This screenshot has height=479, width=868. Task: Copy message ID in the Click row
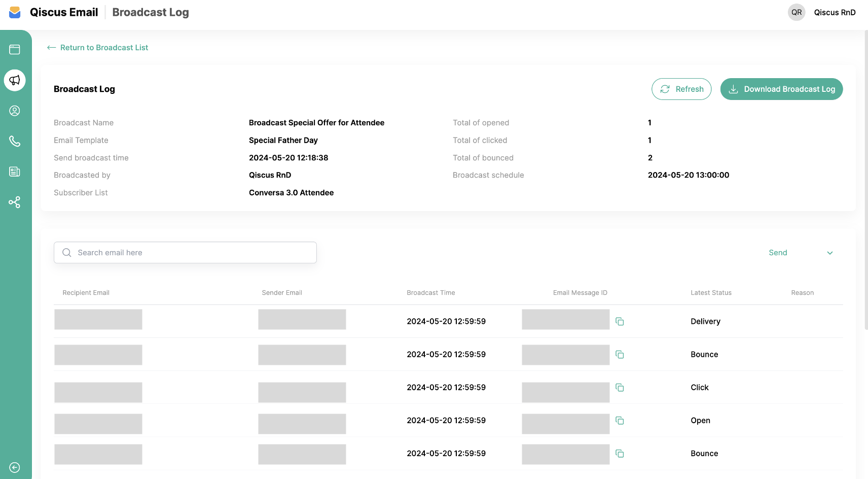[620, 388]
